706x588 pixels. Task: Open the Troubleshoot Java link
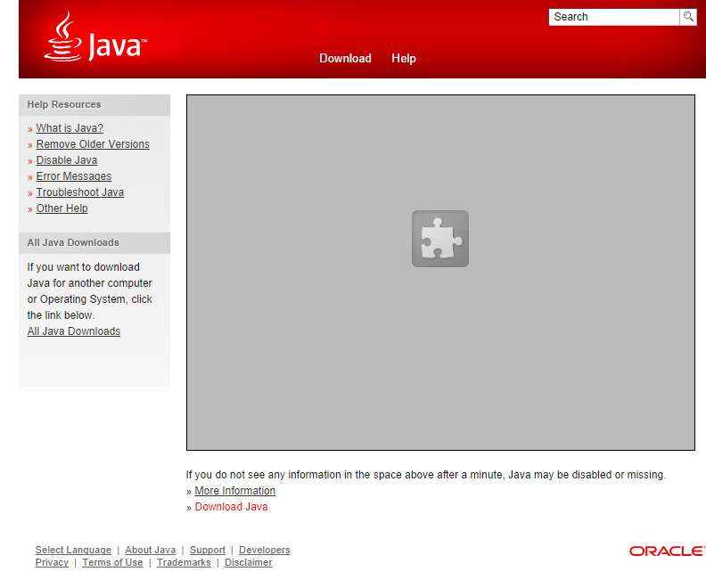click(x=80, y=192)
